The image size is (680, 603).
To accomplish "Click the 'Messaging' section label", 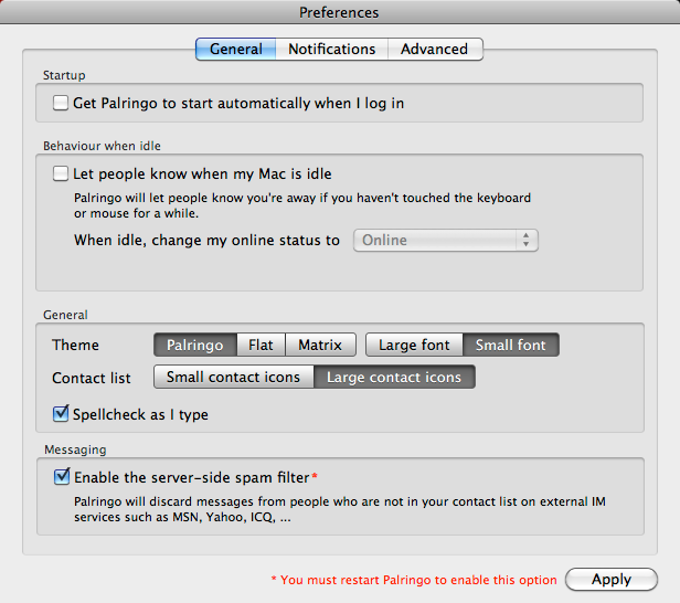I will pyautogui.click(x=75, y=450).
